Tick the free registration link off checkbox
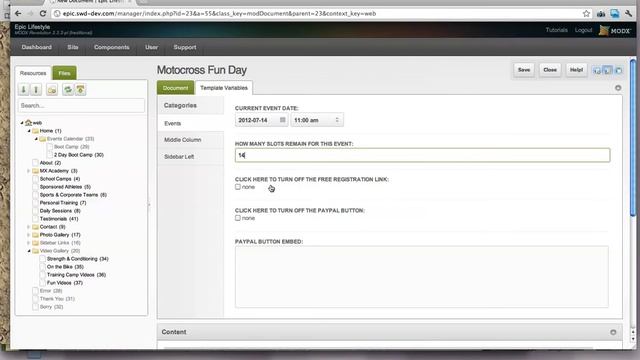The height and width of the screenshot is (360, 640). [238, 187]
